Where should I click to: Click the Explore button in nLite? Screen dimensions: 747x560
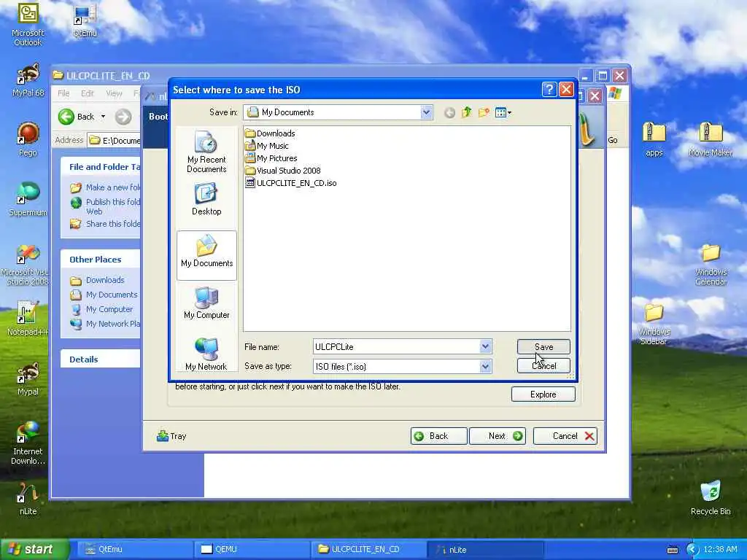[543, 394]
